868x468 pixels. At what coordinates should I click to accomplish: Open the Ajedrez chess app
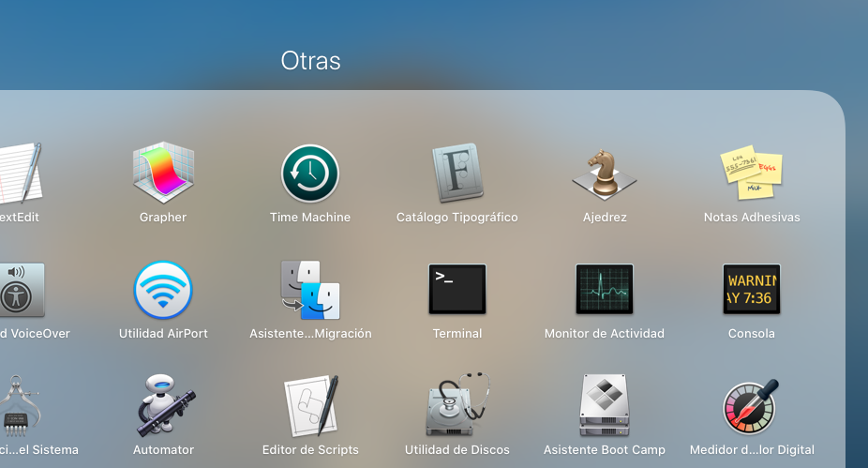[x=605, y=174]
